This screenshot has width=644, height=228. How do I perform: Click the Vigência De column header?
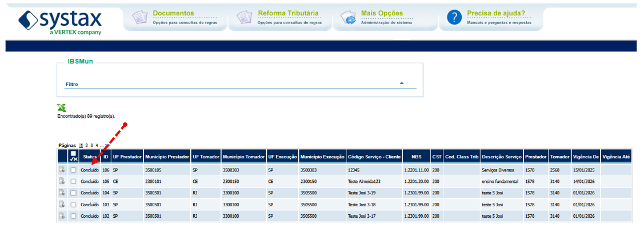click(x=586, y=157)
